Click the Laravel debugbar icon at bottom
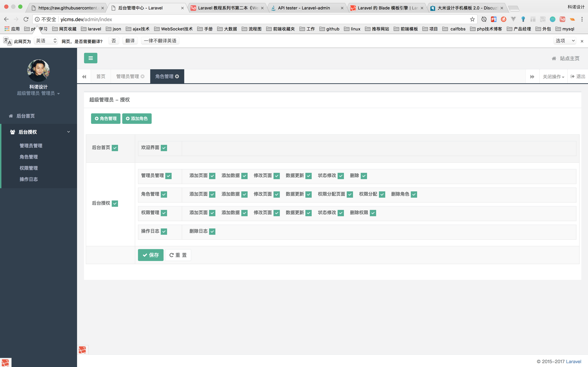The image size is (588, 367). coord(82,350)
